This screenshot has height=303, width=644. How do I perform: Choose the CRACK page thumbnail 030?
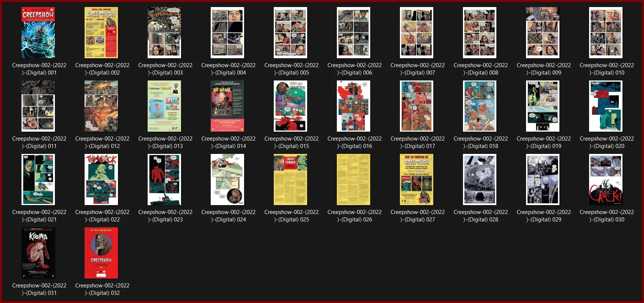(x=606, y=180)
